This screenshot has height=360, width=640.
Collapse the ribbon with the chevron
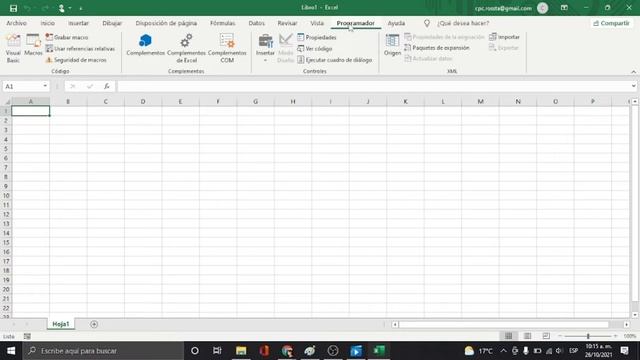click(633, 71)
